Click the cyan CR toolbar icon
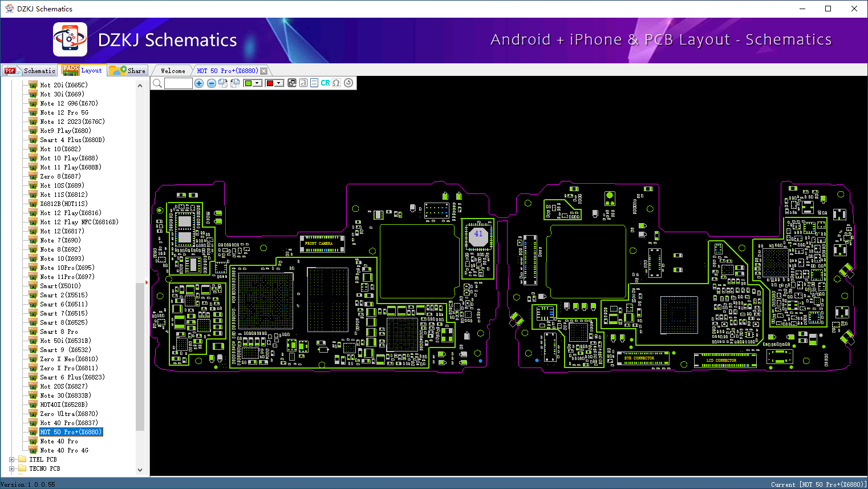The width and height of the screenshot is (868, 489). [325, 83]
